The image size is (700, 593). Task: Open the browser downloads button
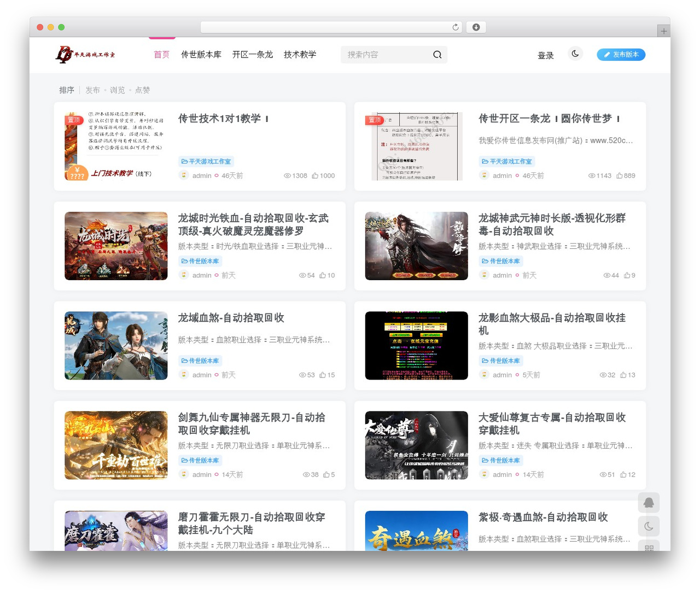coord(476,27)
